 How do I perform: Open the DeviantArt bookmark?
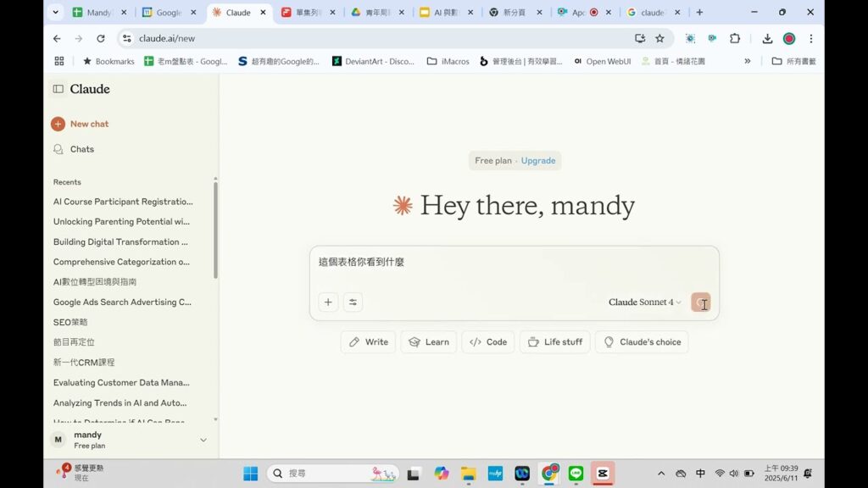click(x=373, y=61)
